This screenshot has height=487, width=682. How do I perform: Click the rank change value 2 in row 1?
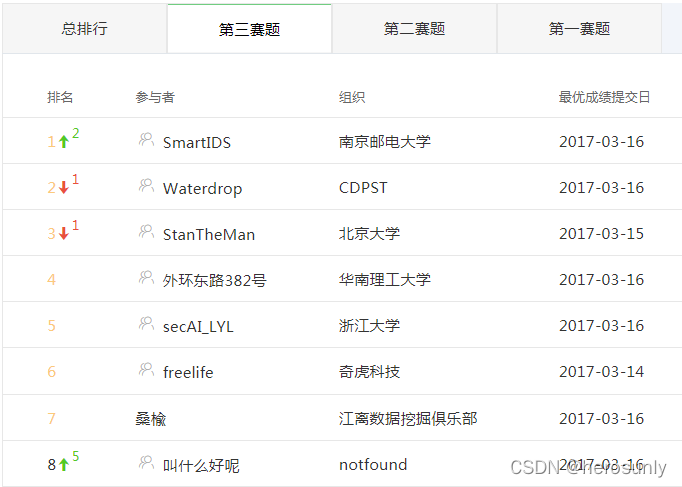[76, 133]
